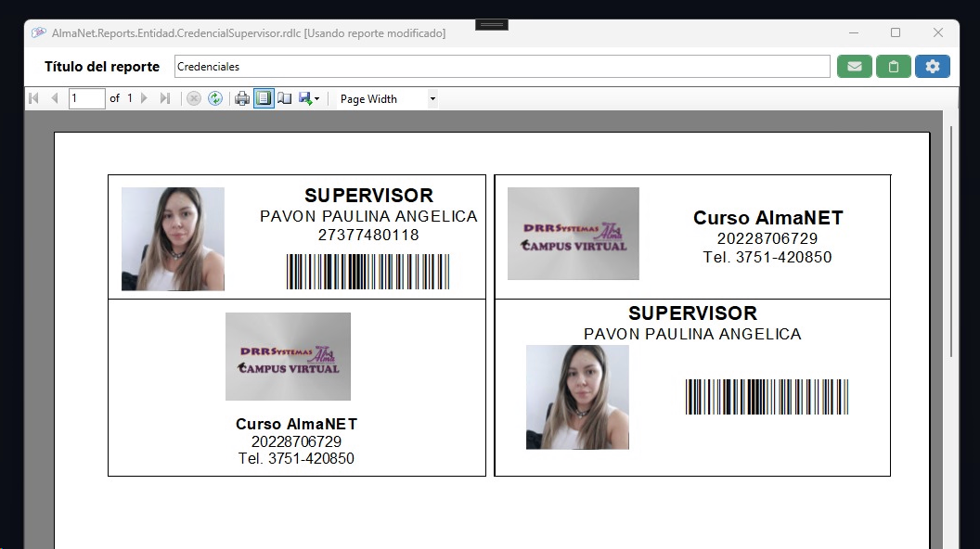Open the Page Setup icon in toolbar
Viewport: 980px width, 549px height.
(x=285, y=98)
